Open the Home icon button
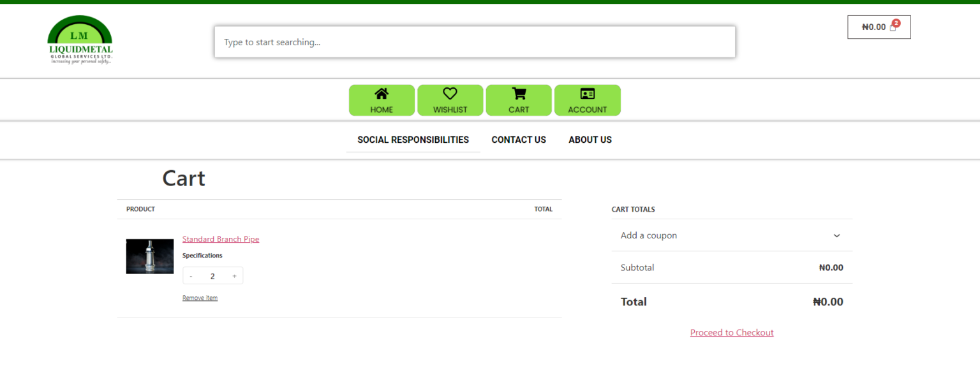The width and height of the screenshot is (980, 387). [x=382, y=94]
